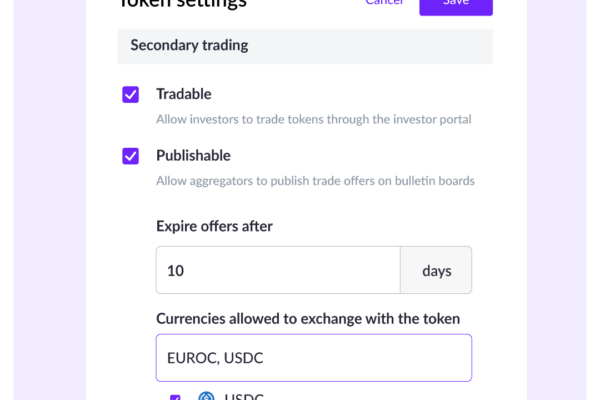
Task: Select the USDC option label
Action: pos(244,396)
